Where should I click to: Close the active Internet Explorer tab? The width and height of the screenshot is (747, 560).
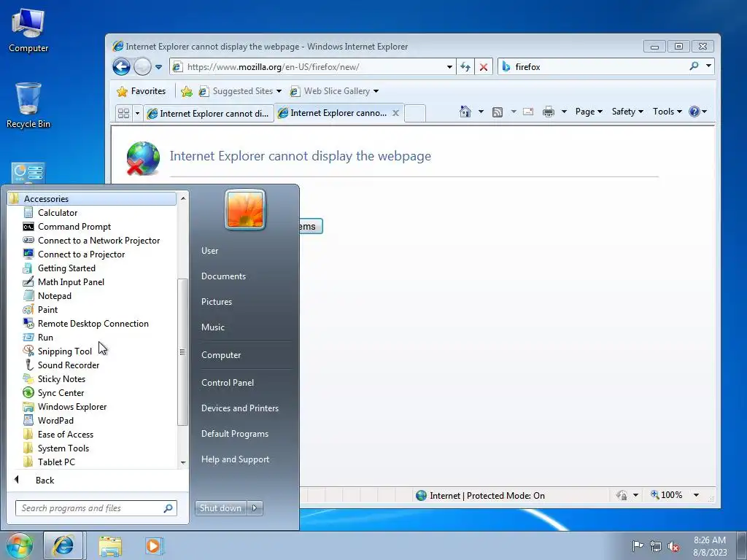pos(395,113)
